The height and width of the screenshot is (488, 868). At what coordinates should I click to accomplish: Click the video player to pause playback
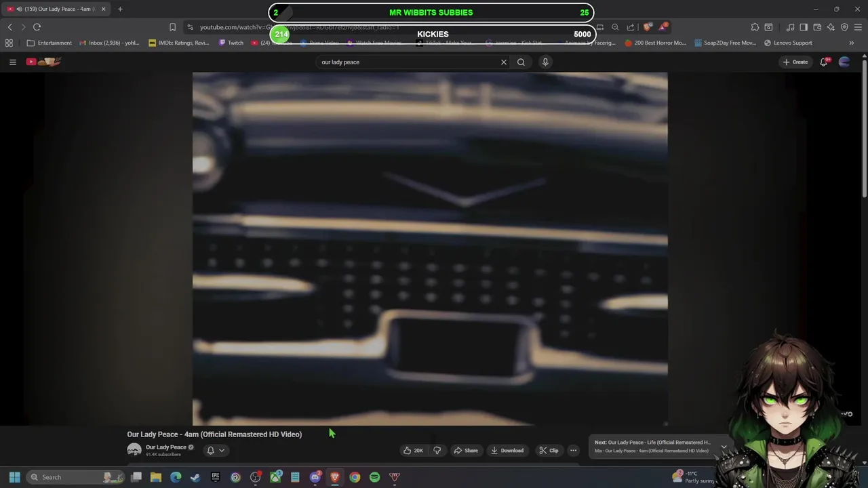(x=430, y=249)
